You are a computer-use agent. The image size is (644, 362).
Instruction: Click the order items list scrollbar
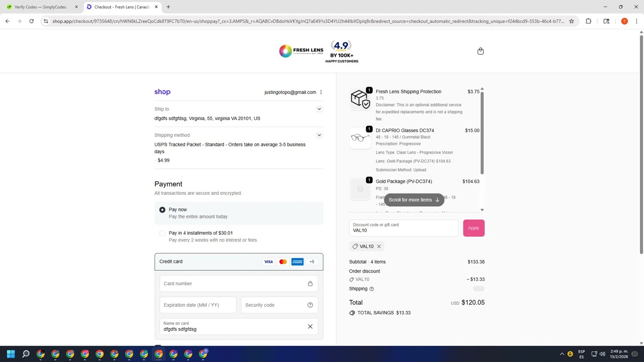(482, 133)
